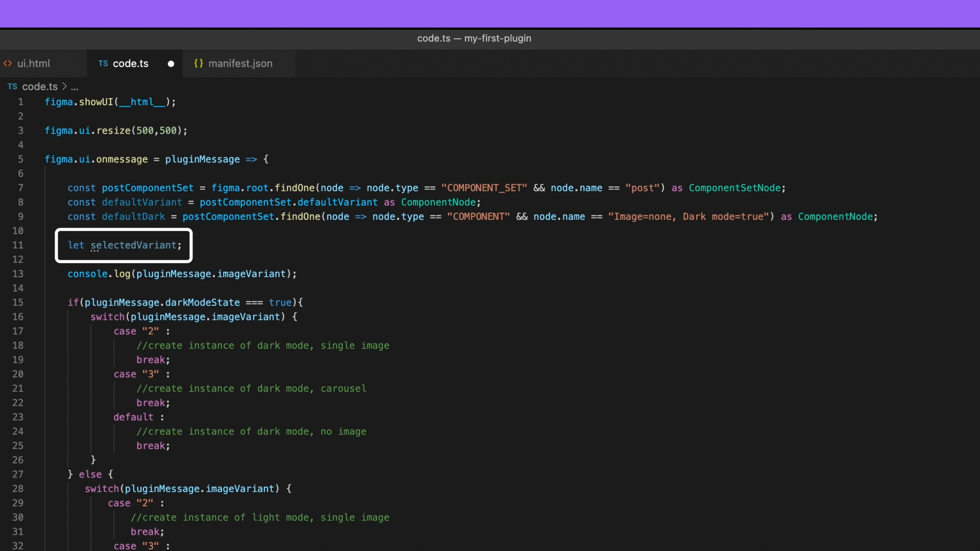Image resolution: width=980 pixels, height=551 pixels.
Task: Click line number 15 in the gutter
Action: coord(18,303)
